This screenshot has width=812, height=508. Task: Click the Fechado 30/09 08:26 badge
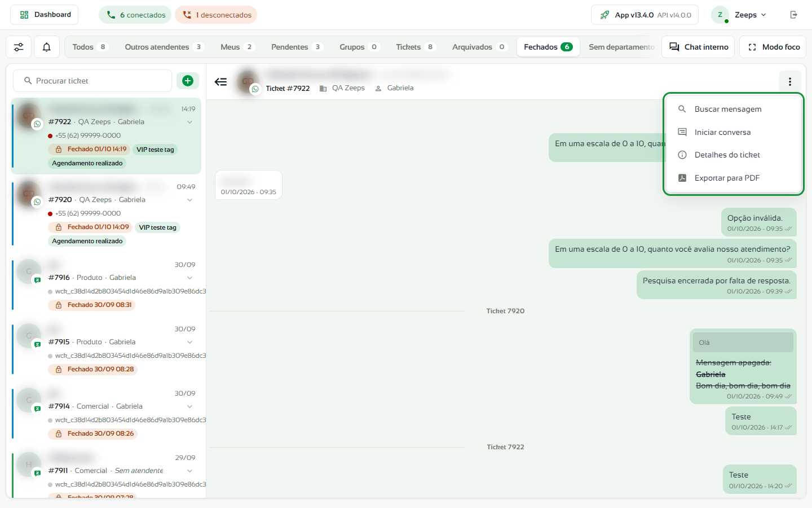[x=93, y=433]
